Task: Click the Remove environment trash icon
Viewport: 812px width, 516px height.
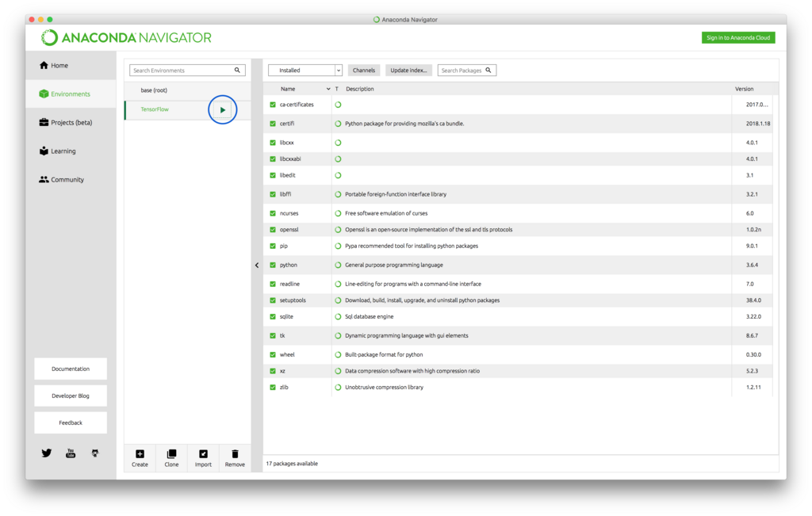Action: (235, 454)
